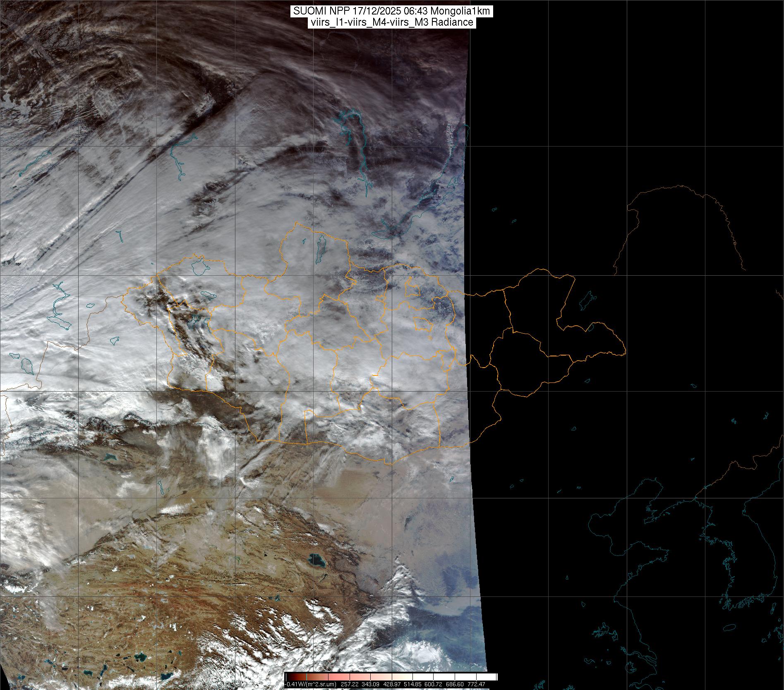
Task: Click the 428.97 scale value
Action: click(392, 684)
